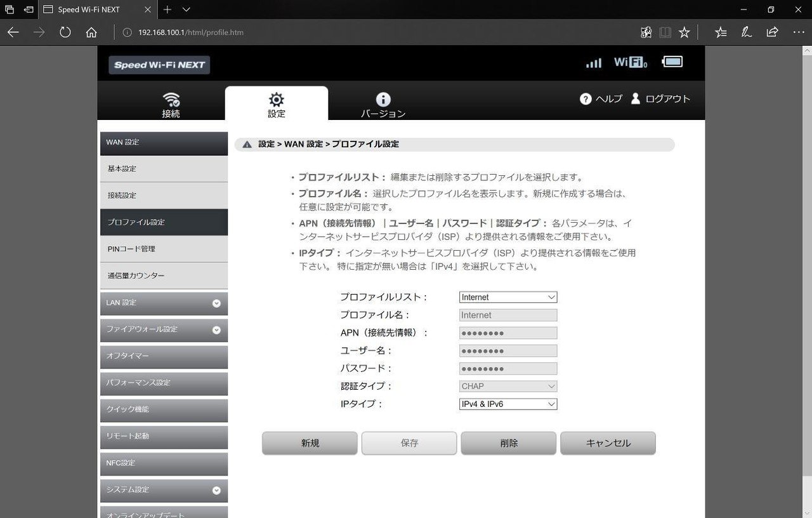Click the browser back arrow
Screen dimensions: 812x518
coord(13,32)
